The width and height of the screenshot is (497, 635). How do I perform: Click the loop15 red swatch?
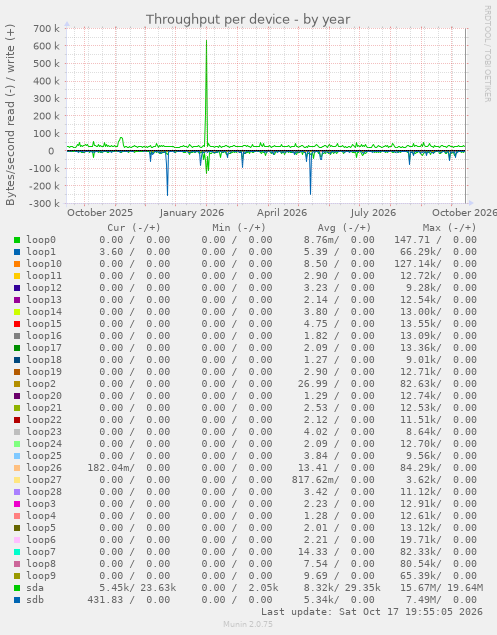[x=17, y=324]
